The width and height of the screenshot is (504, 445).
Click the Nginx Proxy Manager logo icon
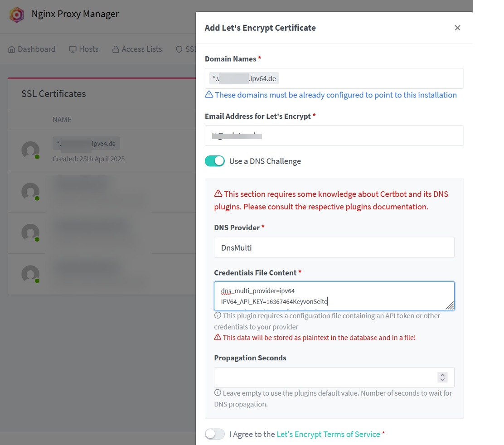click(x=17, y=15)
